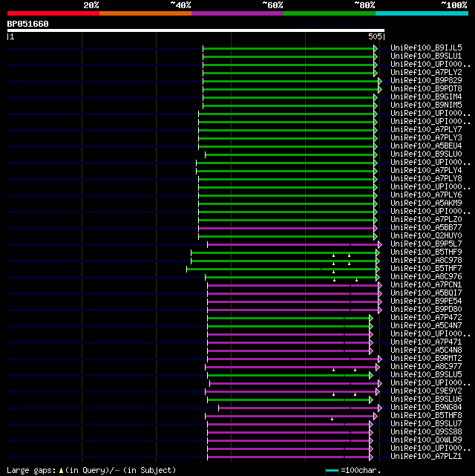Viewport: 475px width, 476px height.
Task: Select the UniRef100_A8C976 label
Action: [426, 276]
